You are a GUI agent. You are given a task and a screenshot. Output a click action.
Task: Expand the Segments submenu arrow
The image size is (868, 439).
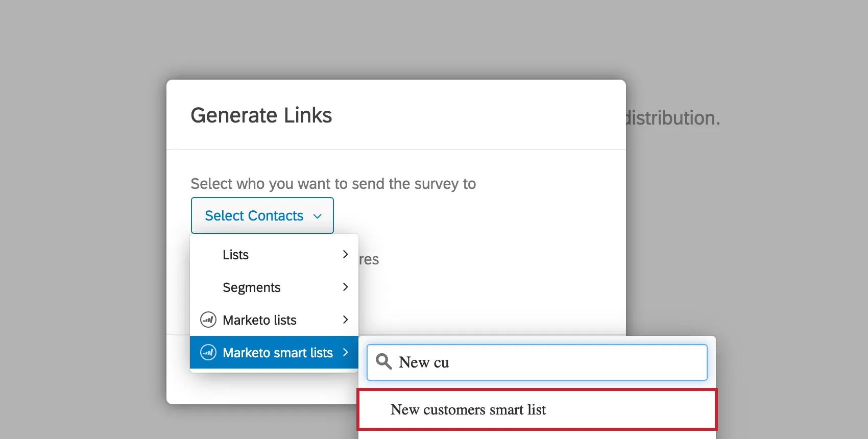click(x=345, y=287)
